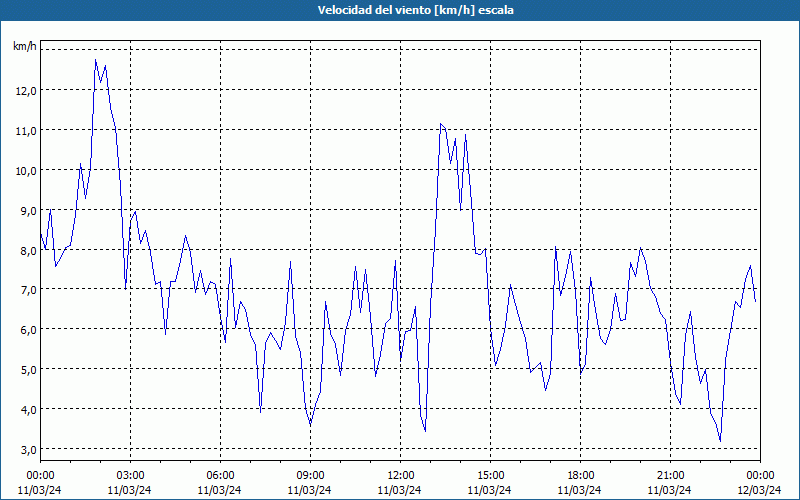
Task: Click the highest peak of the wind line
Action: [95, 60]
